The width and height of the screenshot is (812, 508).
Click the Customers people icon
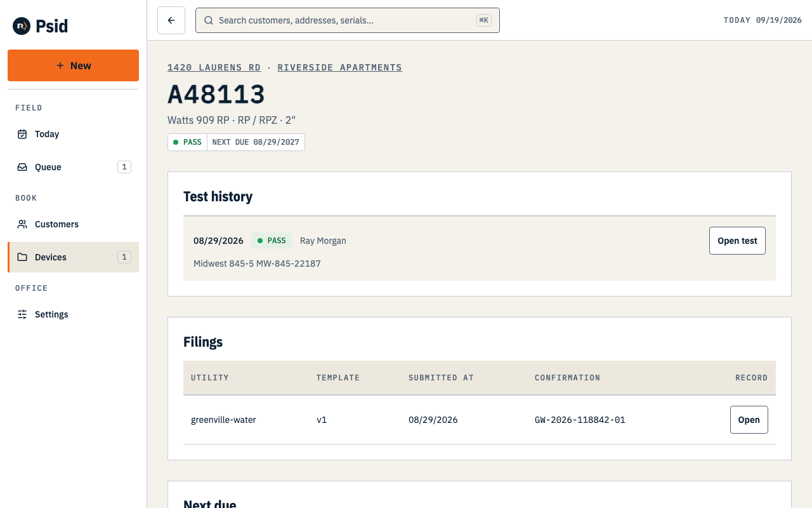[22, 224]
